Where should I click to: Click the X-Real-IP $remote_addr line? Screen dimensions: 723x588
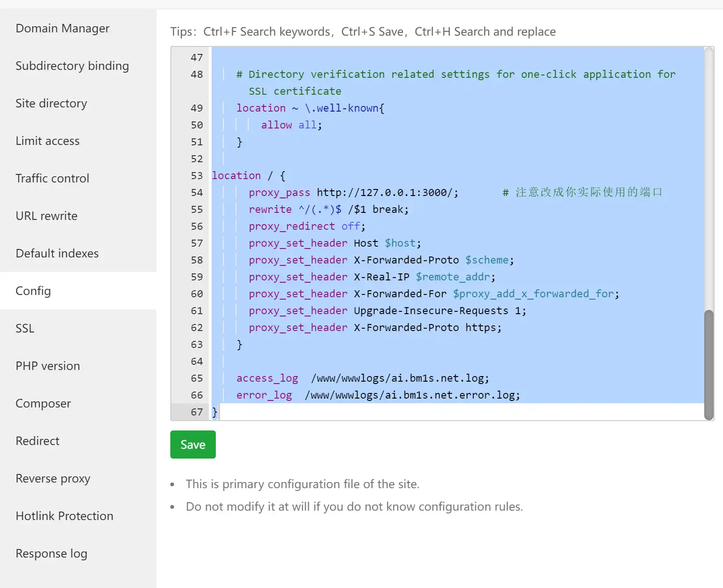[372, 277]
